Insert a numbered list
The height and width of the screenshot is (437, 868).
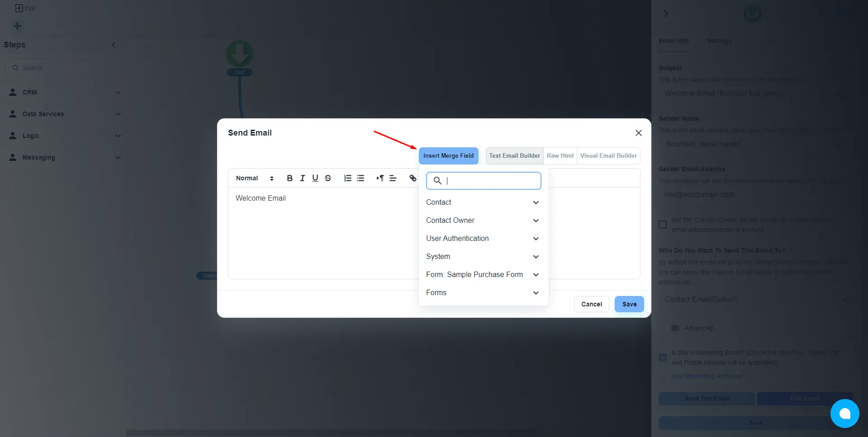pos(348,178)
